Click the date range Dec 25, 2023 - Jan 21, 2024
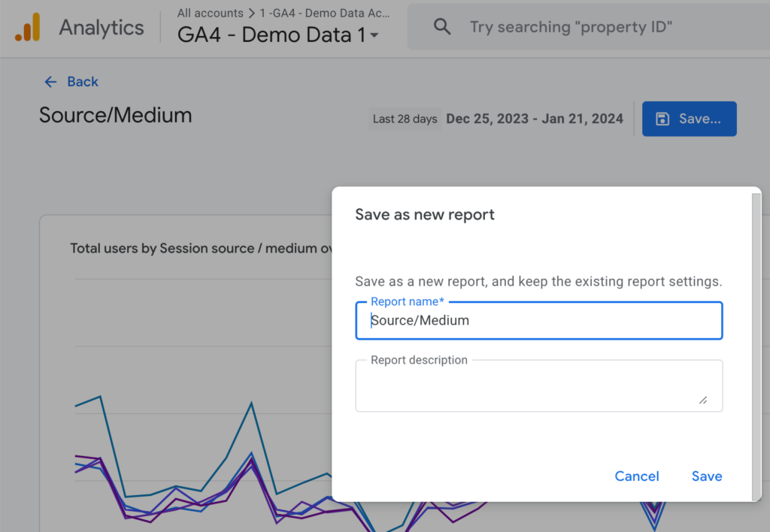This screenshot has height=532, width=770. click(535, 119)
